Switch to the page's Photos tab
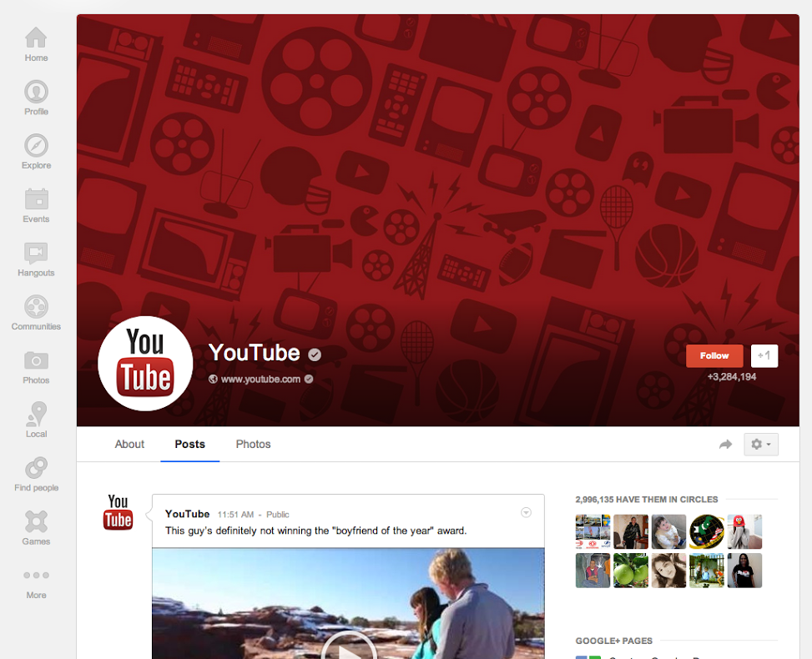Image resolution: width=812 pixels, height=659 pixels. tap(253, 444)
